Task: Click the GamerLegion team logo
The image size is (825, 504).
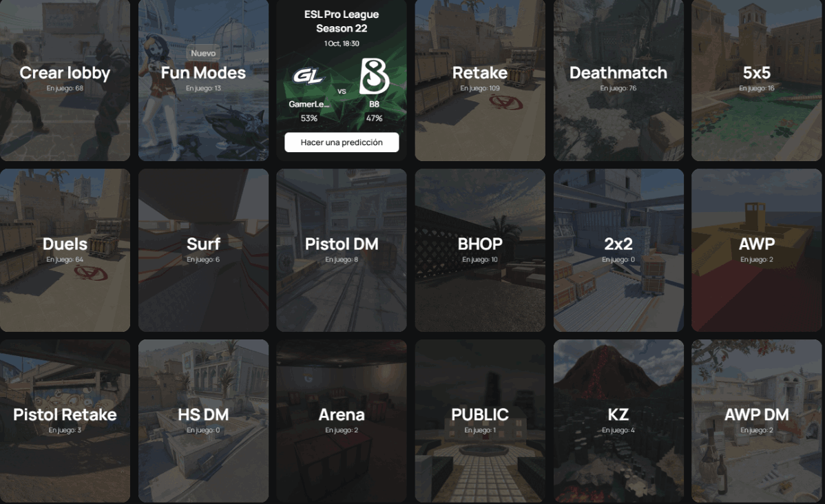Action: point(309,77)
